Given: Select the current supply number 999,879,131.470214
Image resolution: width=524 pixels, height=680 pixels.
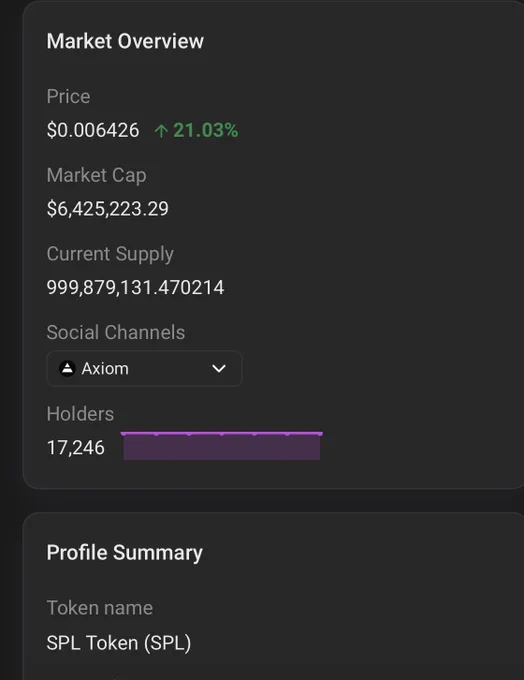Looking at the screenshot, I should click(x=135, y=287).
